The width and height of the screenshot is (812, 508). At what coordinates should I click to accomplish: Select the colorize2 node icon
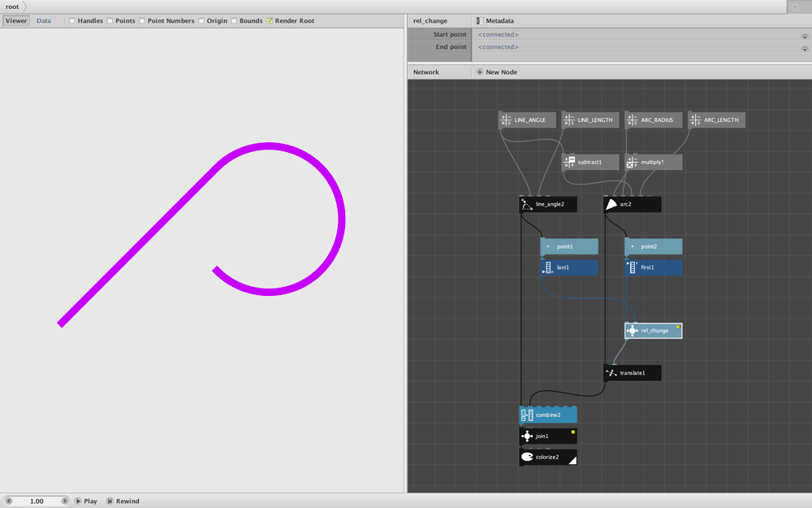click(x=527, y=457)
